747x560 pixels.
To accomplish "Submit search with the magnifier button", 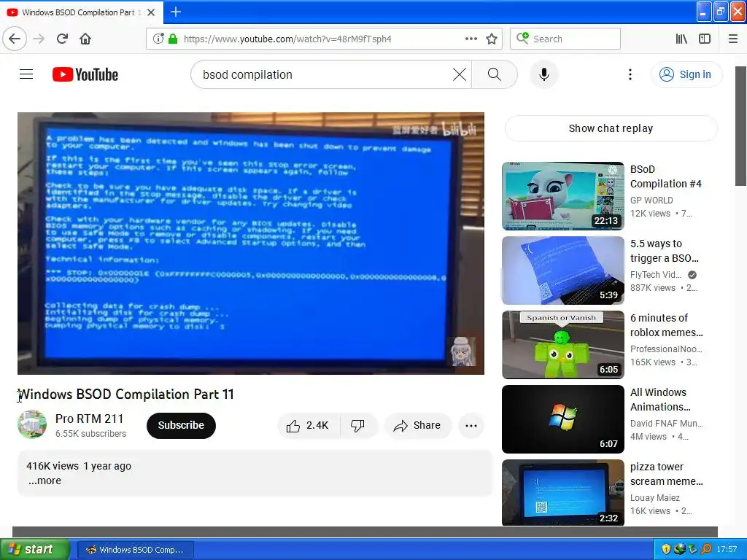I will click(495, 74).
